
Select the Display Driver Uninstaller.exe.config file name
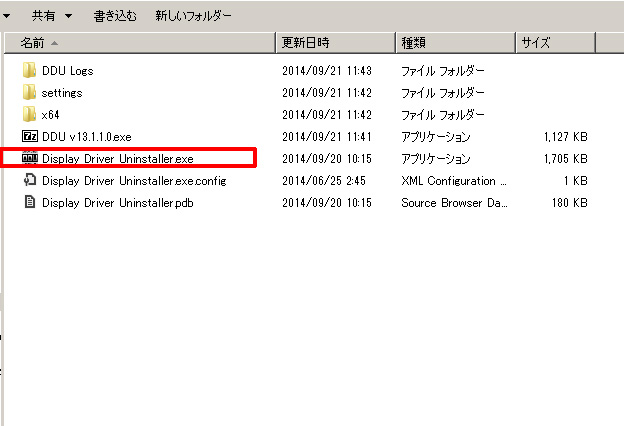pos(134,181)
